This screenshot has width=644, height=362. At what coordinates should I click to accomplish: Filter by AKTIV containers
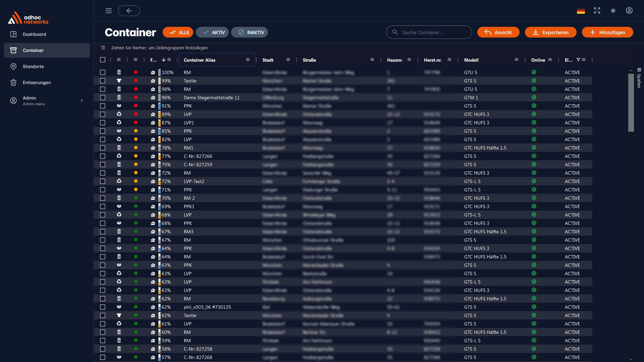(x=212, y=32)
